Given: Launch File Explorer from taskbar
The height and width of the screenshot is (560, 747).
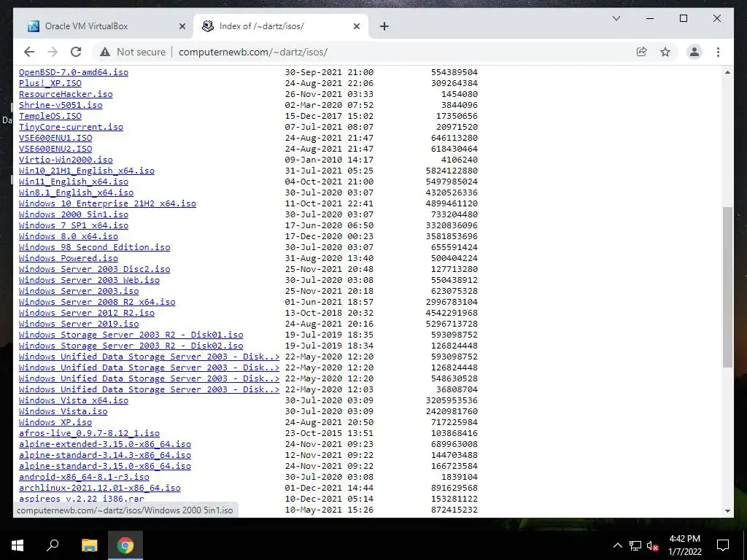Looking at the screenshot, I should click(89, 545).
